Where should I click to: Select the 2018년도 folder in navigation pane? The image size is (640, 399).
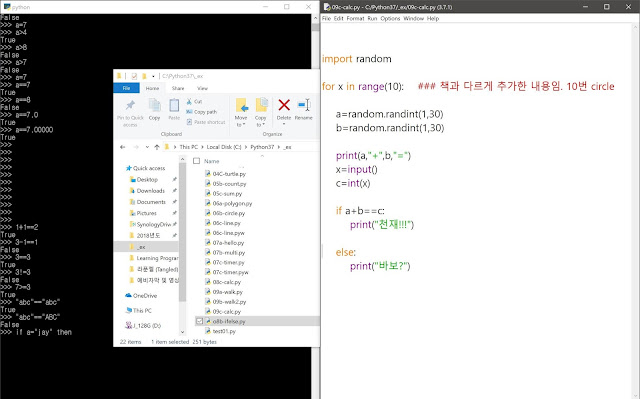pyautogui.click(x=145, y=236)
